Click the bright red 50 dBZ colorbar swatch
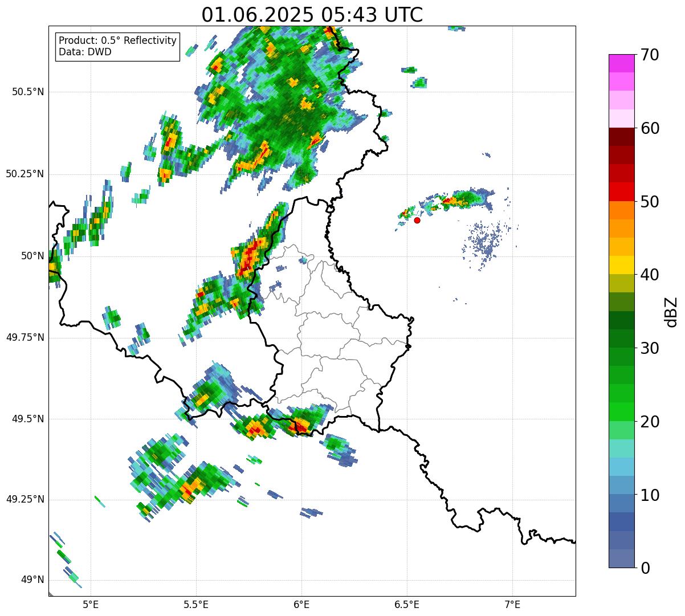685x616 pixels. point(621,192)
